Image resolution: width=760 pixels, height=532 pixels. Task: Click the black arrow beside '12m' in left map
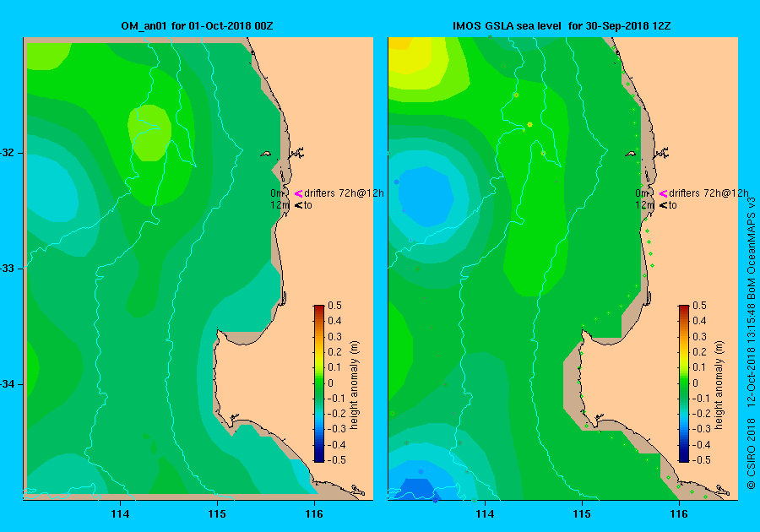pyautogui.click(x=298, y=205)
